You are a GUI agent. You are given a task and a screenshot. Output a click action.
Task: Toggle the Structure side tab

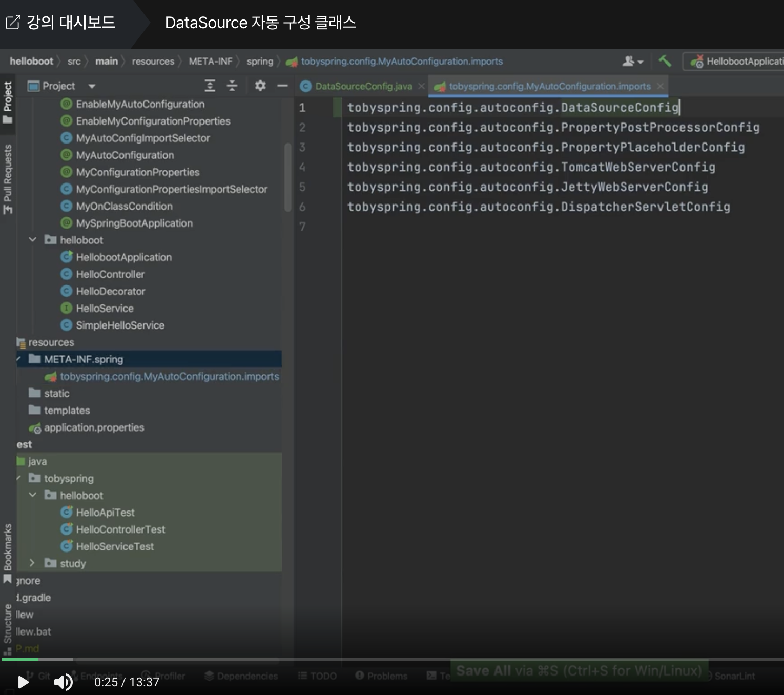click(x=8, y=630)
